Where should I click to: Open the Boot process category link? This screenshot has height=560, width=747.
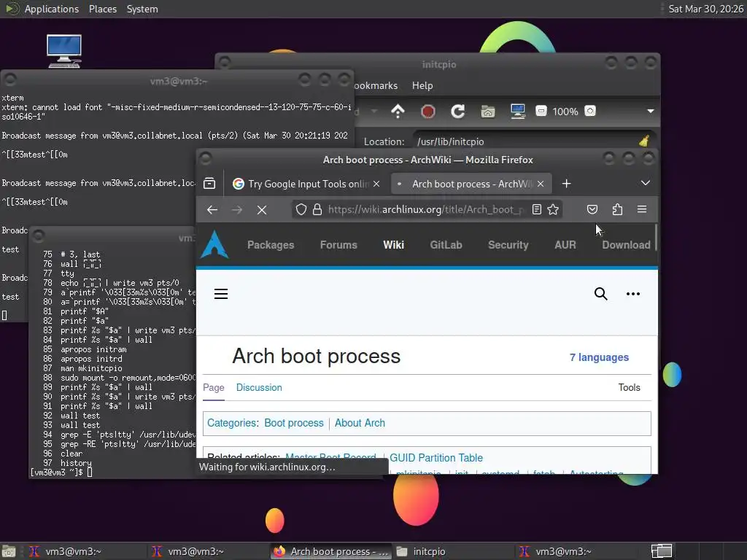[294, 423]
